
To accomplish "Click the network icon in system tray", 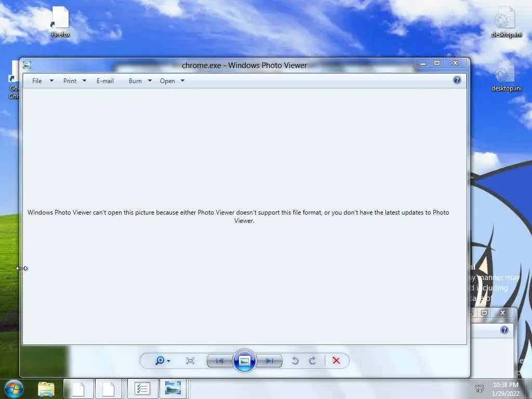I will coord(480,389).
